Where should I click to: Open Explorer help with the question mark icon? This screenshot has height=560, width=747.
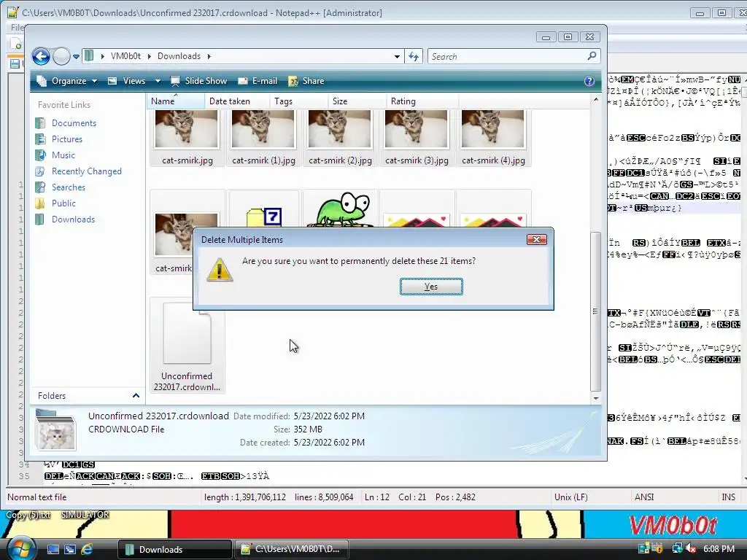[x=589, y=82]
